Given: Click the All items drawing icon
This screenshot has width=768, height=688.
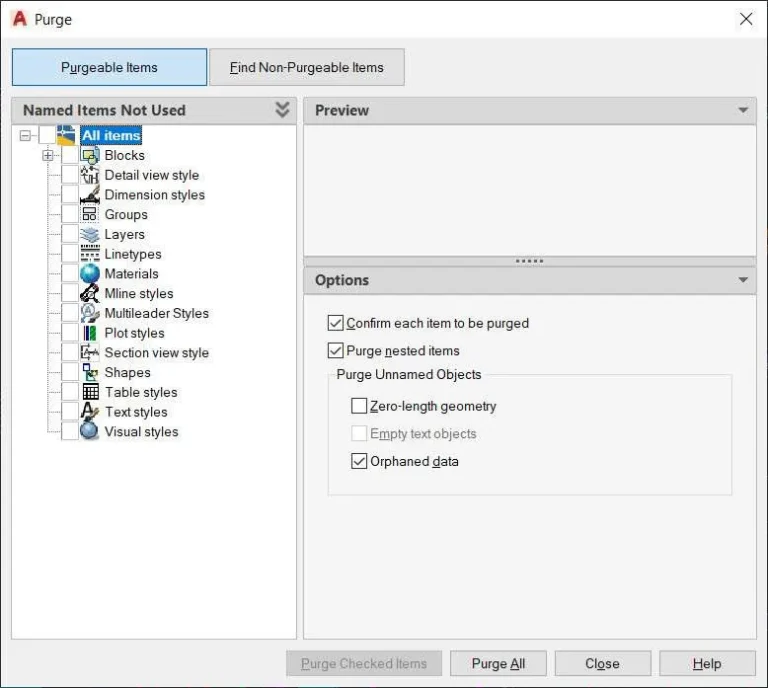Looking at the screenshot, I should click(66, 135).
